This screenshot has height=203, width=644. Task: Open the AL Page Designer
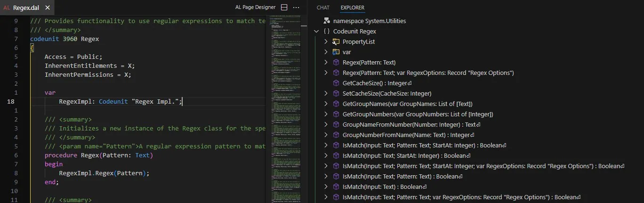click(255, 8)
